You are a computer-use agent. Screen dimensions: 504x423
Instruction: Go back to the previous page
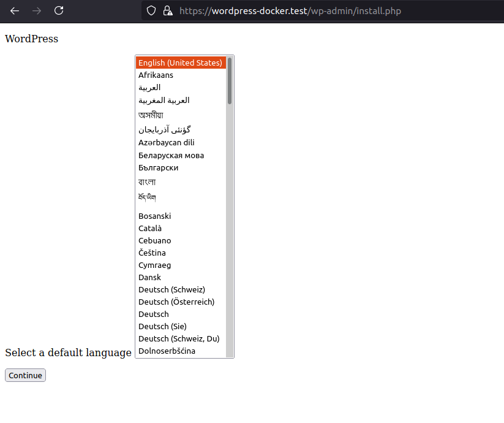(15, 11)
